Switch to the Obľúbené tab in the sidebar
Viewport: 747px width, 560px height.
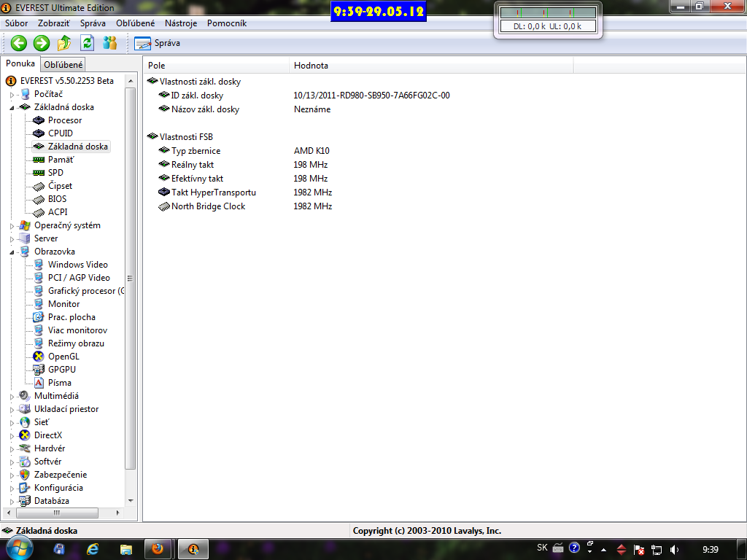(63, 65)
